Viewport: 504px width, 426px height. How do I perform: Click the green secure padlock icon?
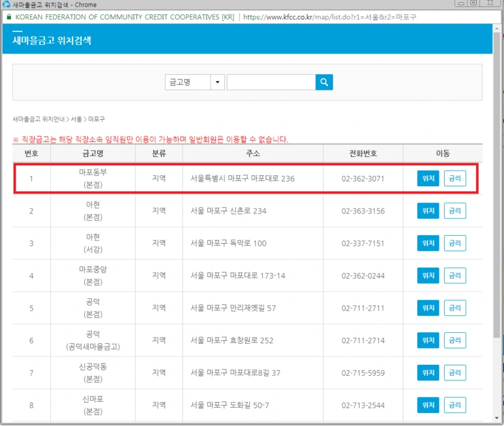click(x=8, y=17)
